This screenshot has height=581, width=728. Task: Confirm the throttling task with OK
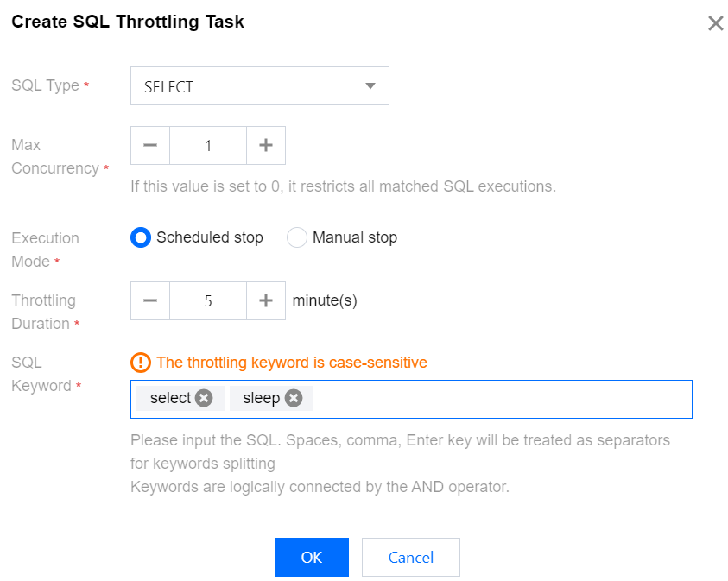[x=311, y=557]
